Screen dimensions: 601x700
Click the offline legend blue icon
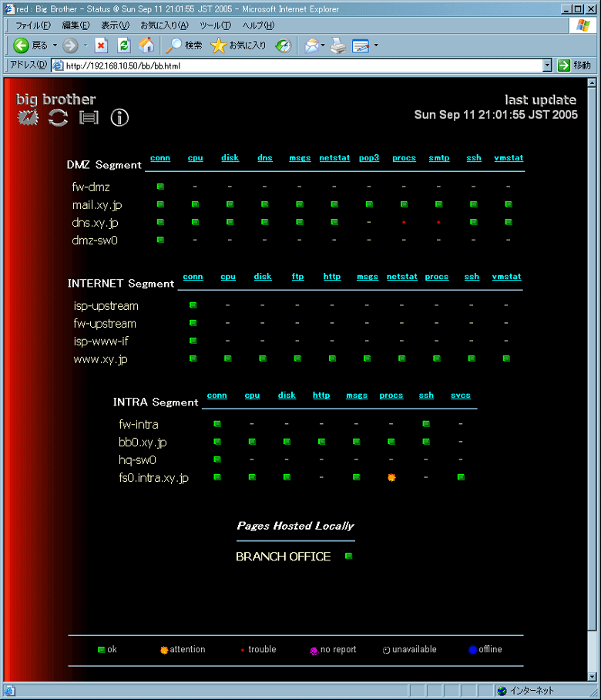click(473, 650)
